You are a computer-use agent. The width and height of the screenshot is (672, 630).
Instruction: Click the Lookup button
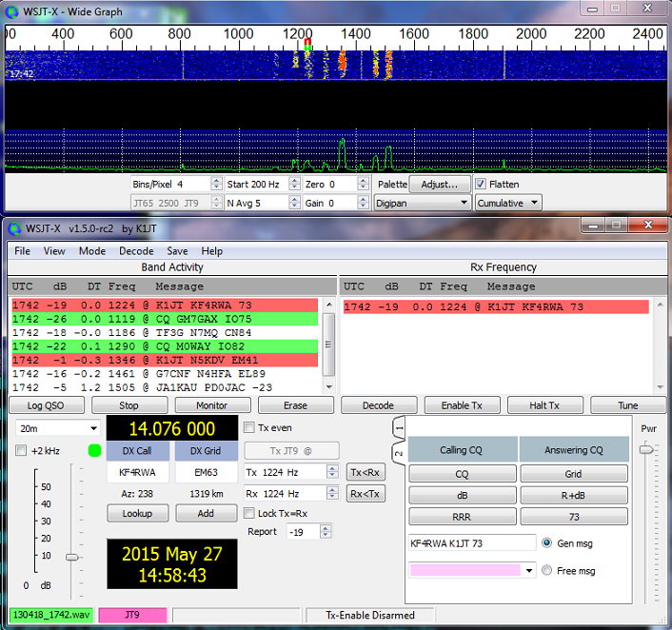click(138, 514)
